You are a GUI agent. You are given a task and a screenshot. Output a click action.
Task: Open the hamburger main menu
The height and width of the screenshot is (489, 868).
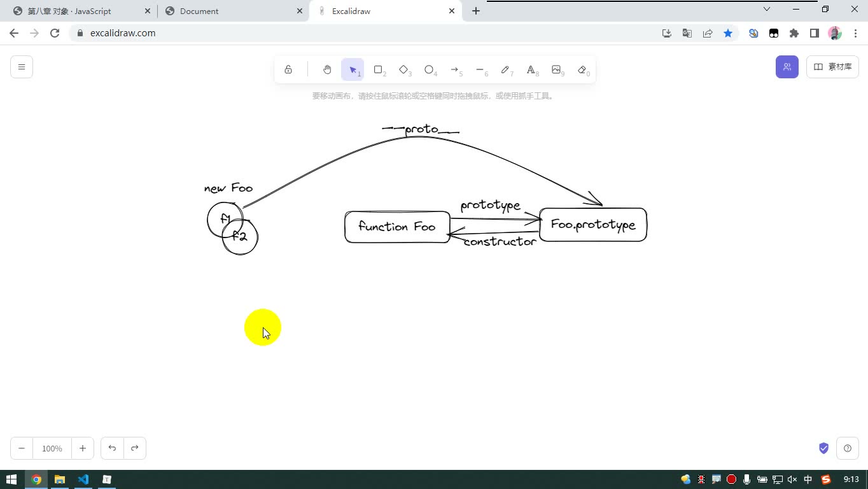coord(22,67)
